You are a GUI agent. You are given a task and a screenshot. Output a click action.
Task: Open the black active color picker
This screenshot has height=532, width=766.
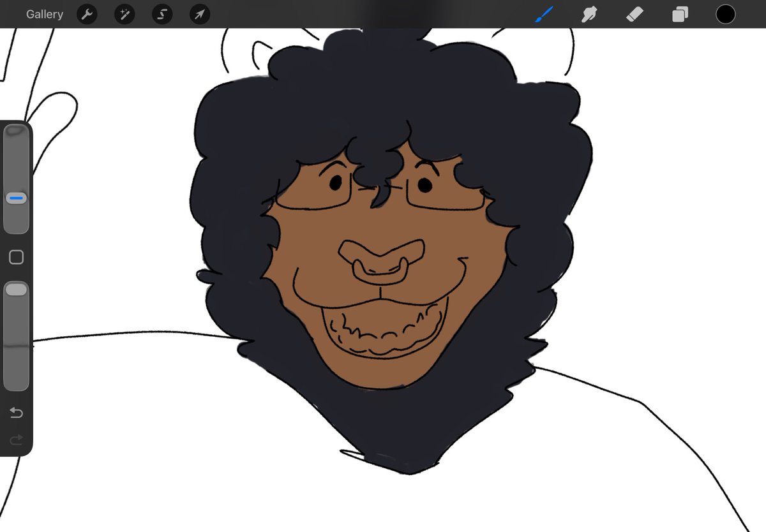pyautogui.click(x=725, y=14)
